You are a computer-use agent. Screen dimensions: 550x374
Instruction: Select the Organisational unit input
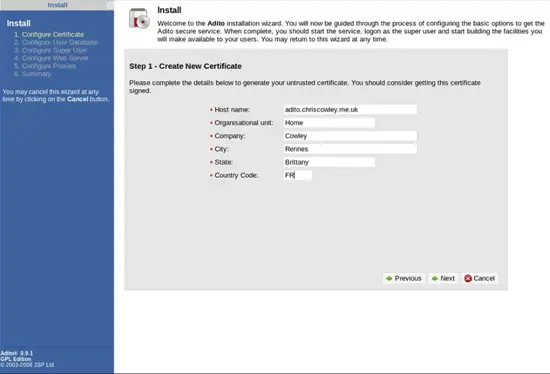click(x=329, y=123)
